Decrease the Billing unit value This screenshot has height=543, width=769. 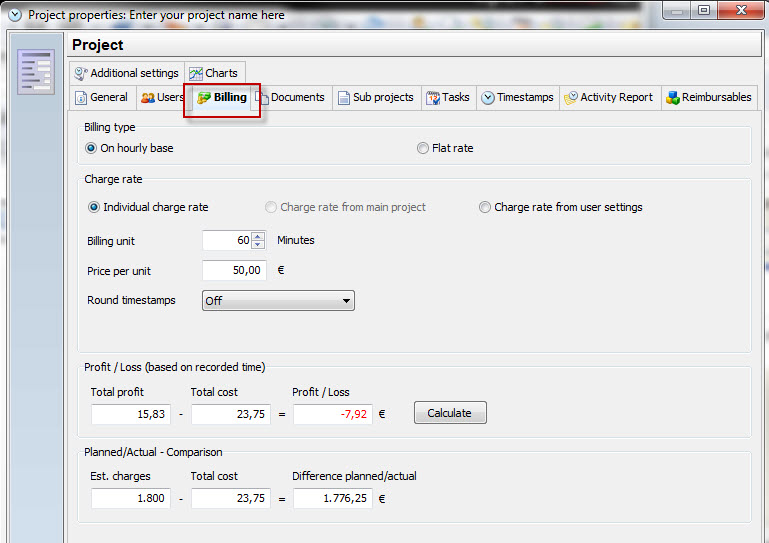[x=258, y=244]
